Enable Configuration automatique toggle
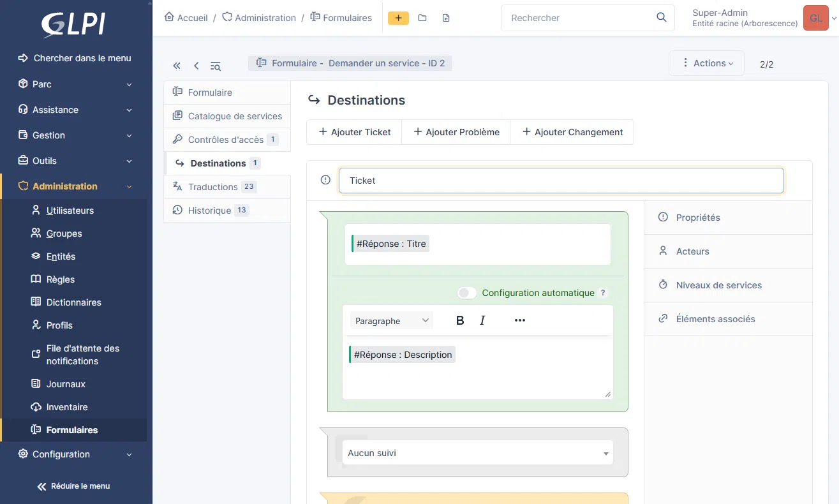Screen dimensions: 839x504 (x=467, y=293)
